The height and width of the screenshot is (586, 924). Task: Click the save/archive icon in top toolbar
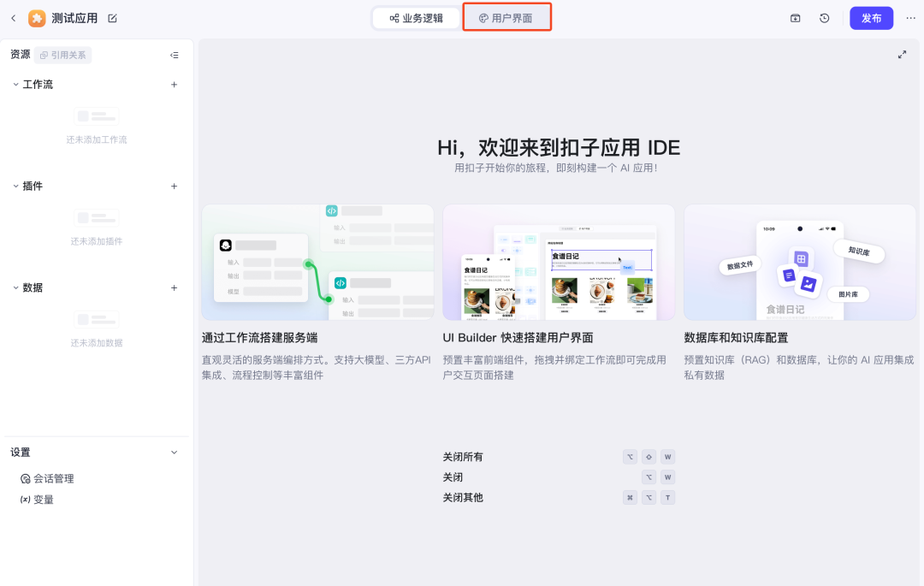[x=795, y=17]
